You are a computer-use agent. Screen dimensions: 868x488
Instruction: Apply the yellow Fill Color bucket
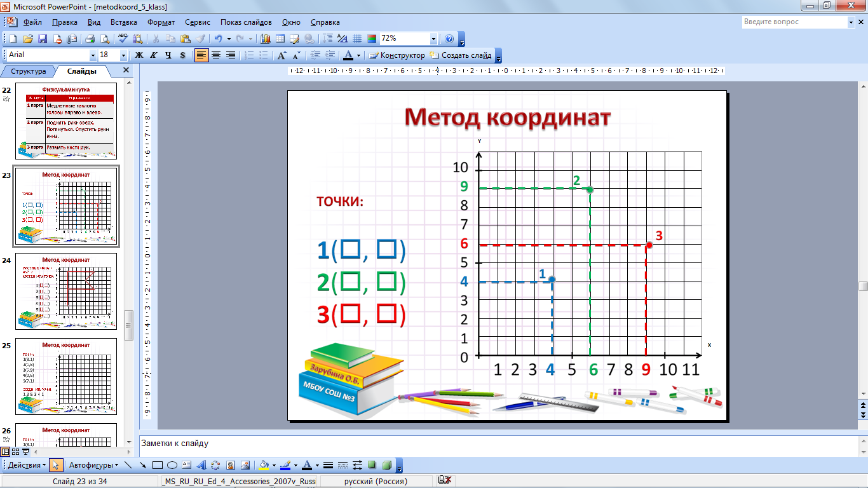coord(264,464)
